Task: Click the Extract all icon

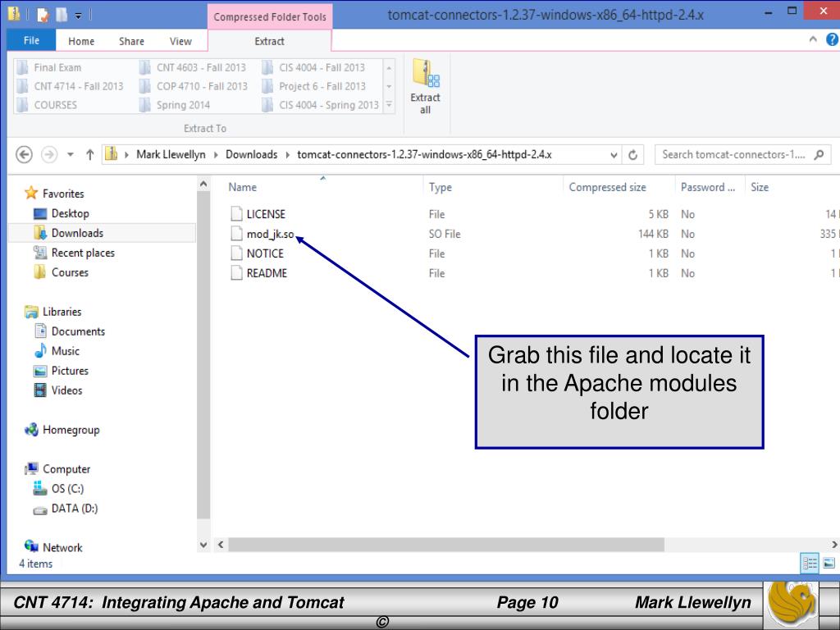Action: (426, 73)
